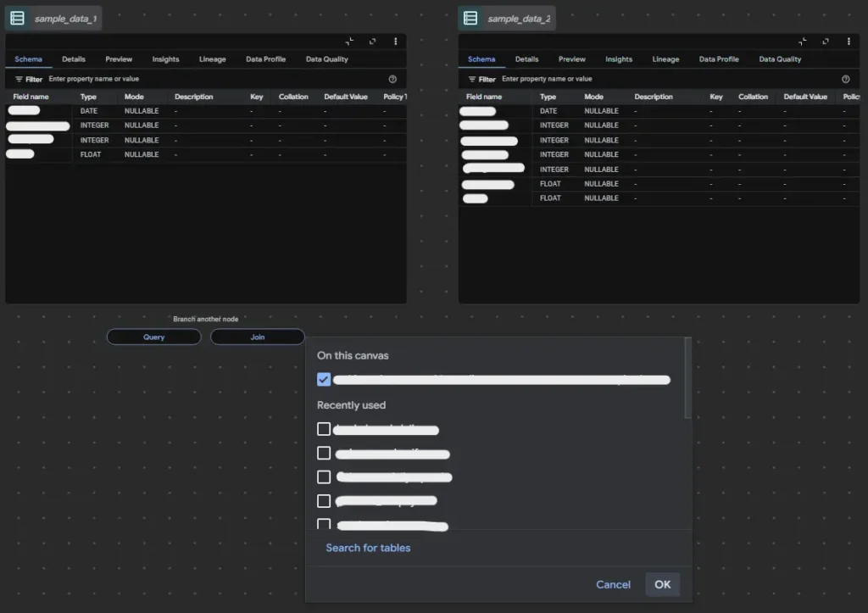Screen dimensions: 868x613
Task: Open Data Profile tab in sample_data_2
Action: (719, 59)
